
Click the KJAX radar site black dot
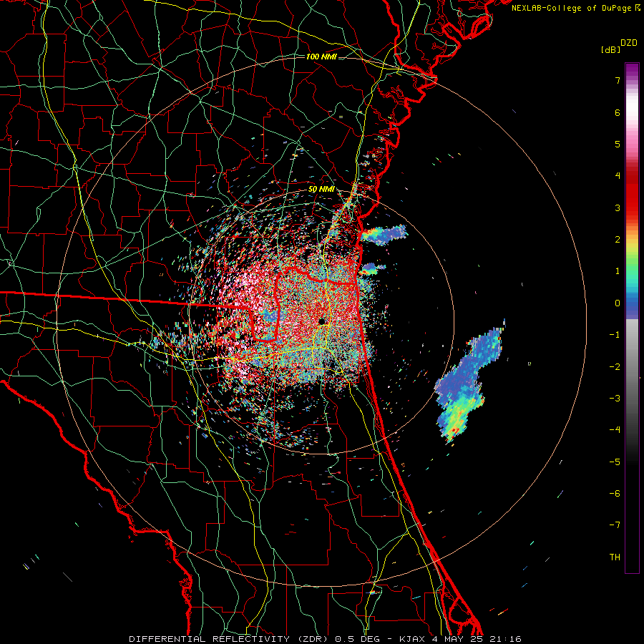tap(321, 321)
